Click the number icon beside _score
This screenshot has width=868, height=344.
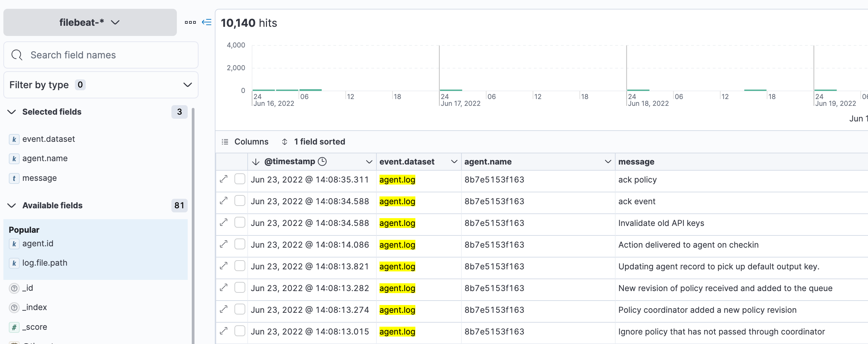pyautogui.click(x=14, y=327)
